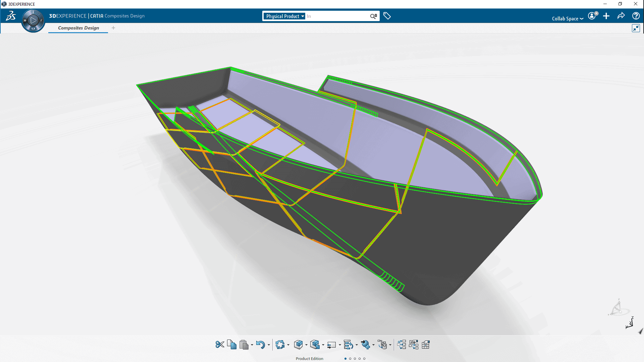Select the Tag bookmark icon

387,16
